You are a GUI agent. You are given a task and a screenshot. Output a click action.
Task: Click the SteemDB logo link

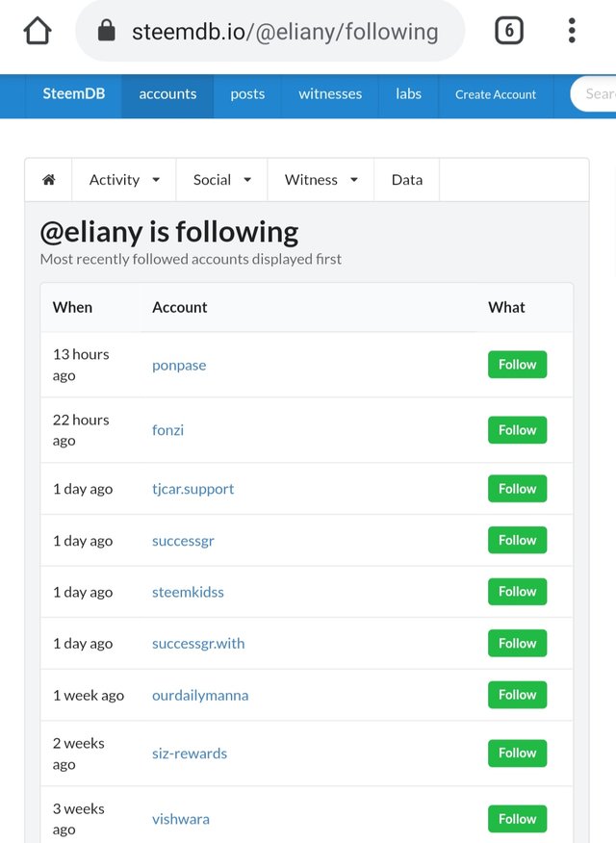tap(74, 94)
